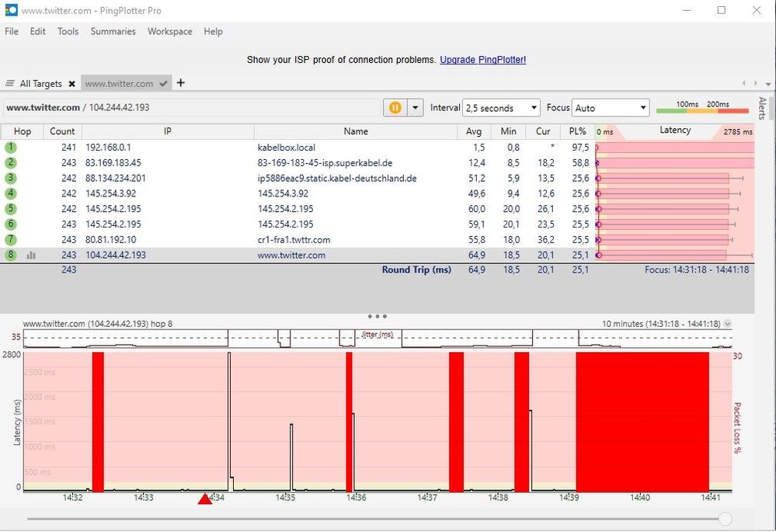Expand the 10 minutes timeline chevron

pyautogui.click(x=727, y=323)
